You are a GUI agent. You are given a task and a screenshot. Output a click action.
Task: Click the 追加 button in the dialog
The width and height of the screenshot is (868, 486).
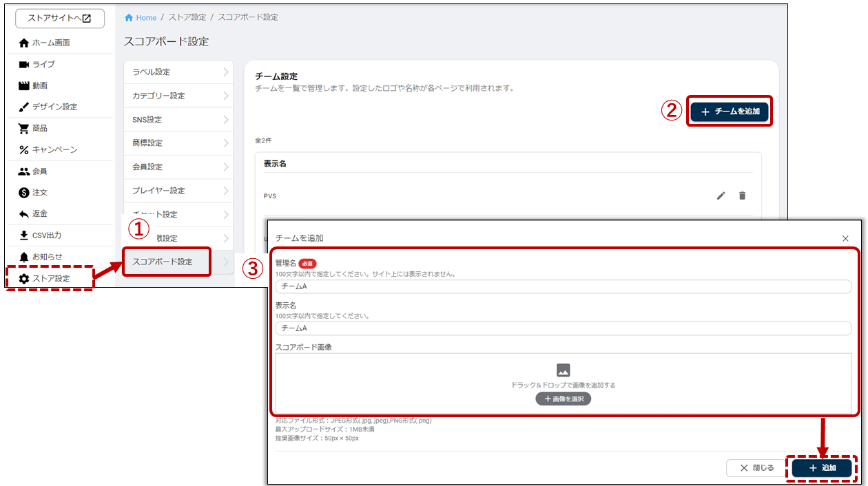822,468
